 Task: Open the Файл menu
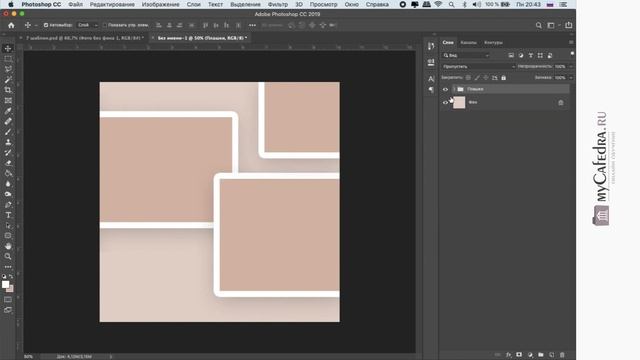click(x=76, y=4)
